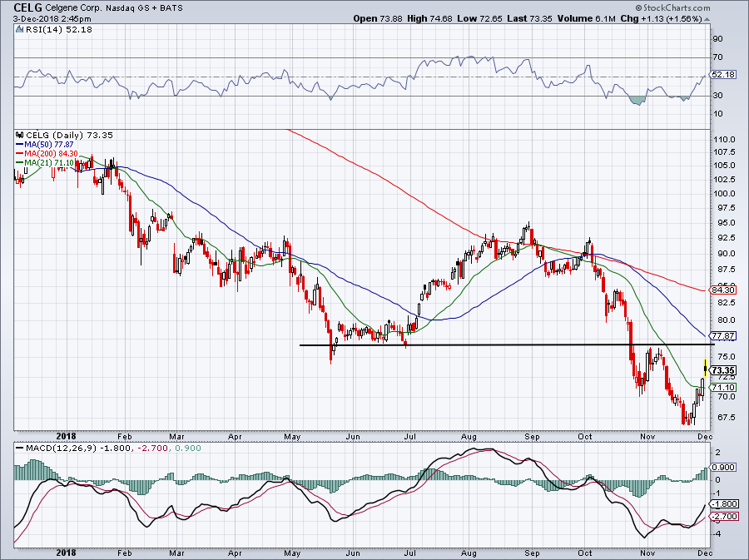This screenshot has height=560, width=749.
Task: Click the CELG (Daily) 73.35 legend
Action: tap(69, 135)
